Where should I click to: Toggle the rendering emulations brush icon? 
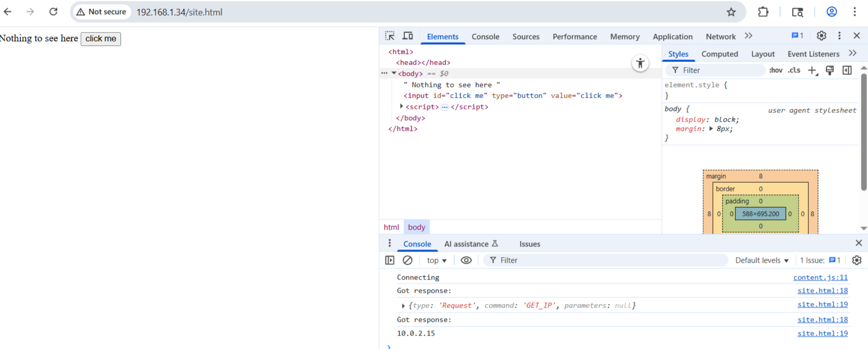[x=830, y=70]
